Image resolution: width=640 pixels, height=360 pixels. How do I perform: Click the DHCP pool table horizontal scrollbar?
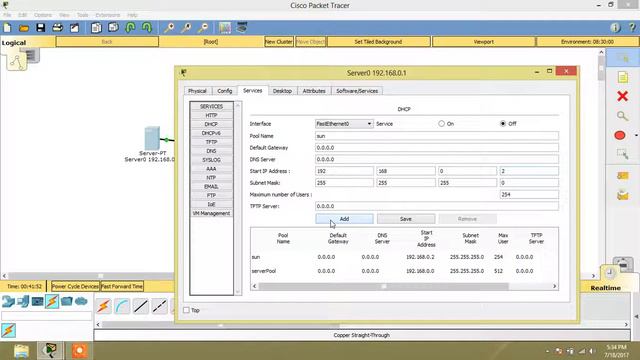pos(384,286)
